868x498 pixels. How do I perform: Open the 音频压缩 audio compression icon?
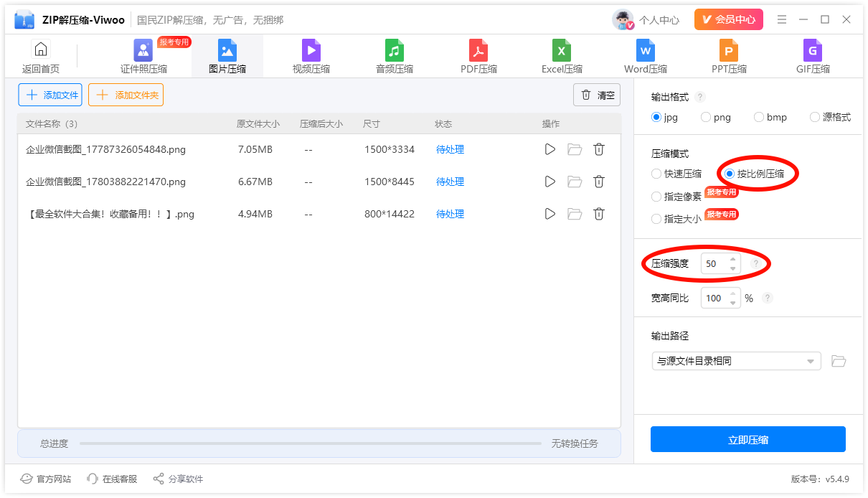(395, 50)
